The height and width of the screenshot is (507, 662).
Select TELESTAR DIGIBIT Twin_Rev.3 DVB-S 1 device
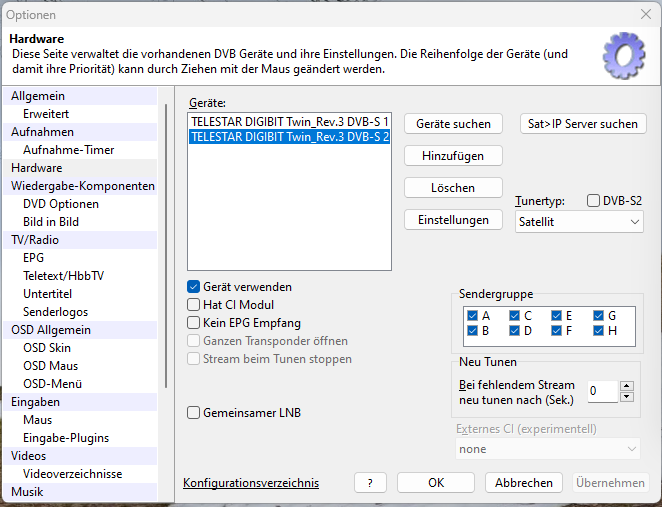[x=290, y=121]
